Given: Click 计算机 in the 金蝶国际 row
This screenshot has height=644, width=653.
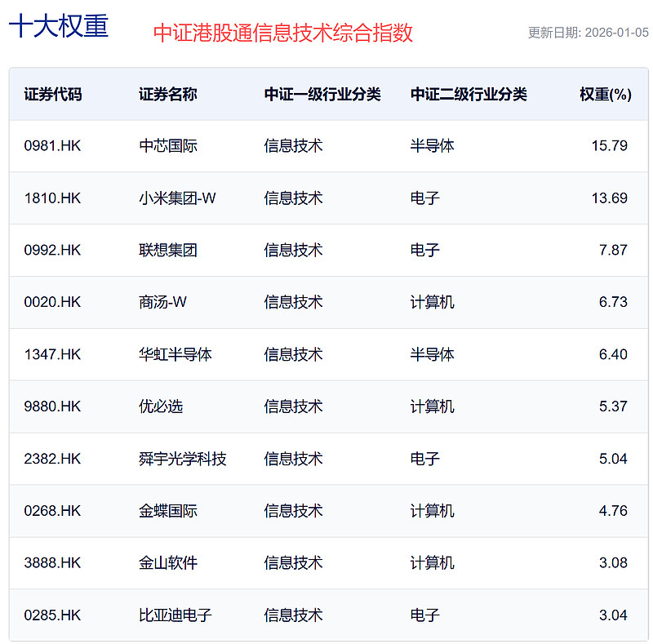Looking at the screenshot, I should click(432, 511).
